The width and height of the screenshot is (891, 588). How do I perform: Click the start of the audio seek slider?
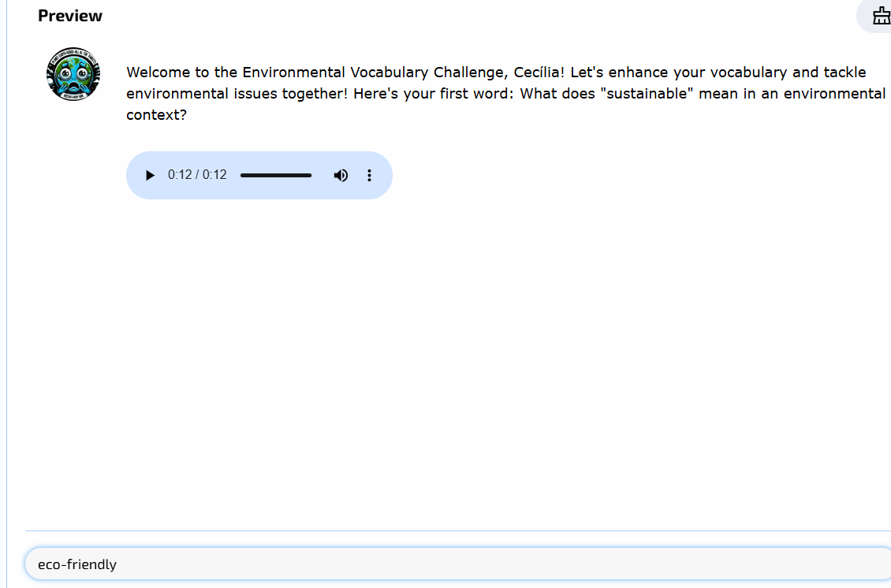pos(242,176)
